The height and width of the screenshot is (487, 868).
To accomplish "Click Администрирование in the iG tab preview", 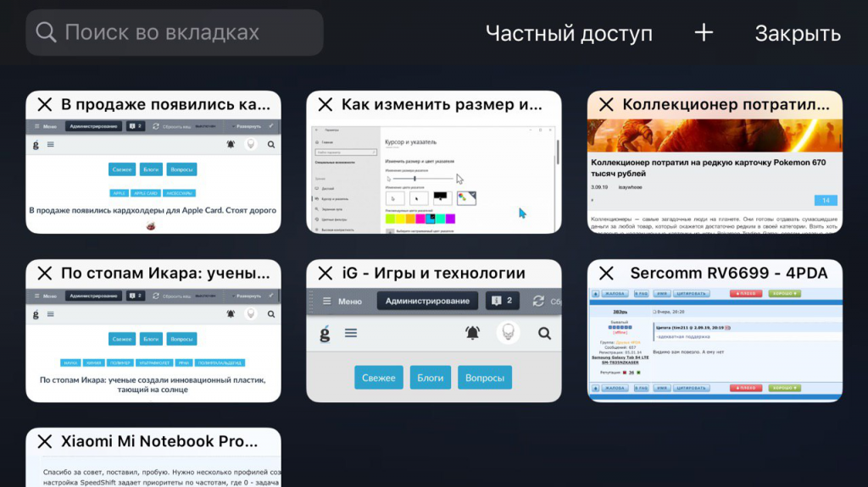I will pos(427,301).
